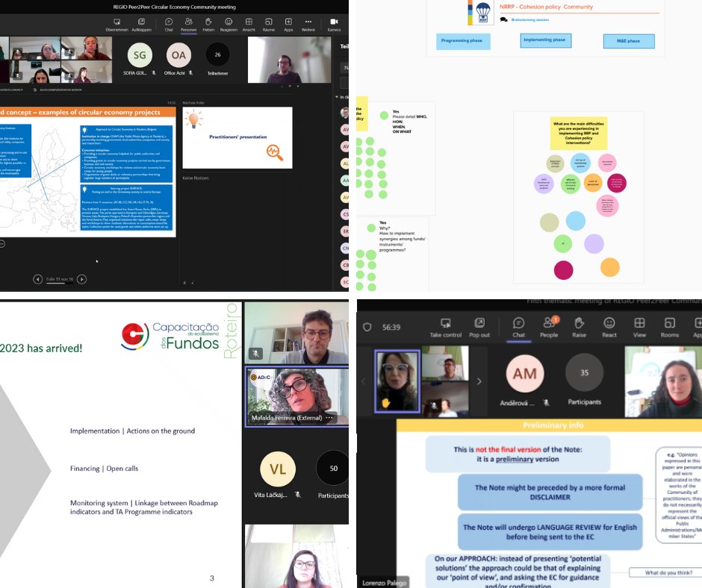The height and width of the screenshot is (588, 702).
Task: Select the yellow main difficulties sticky note
Action: [579, 134]
